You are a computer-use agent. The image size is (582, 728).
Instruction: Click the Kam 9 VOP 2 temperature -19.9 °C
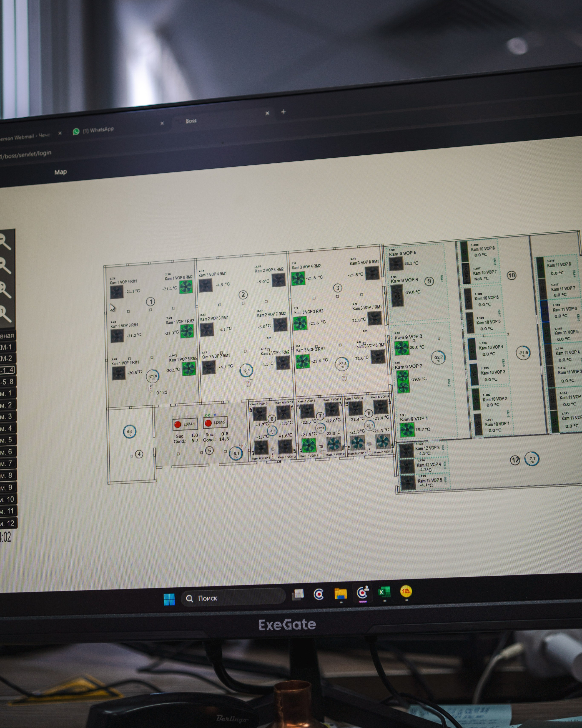coord(419,379)
